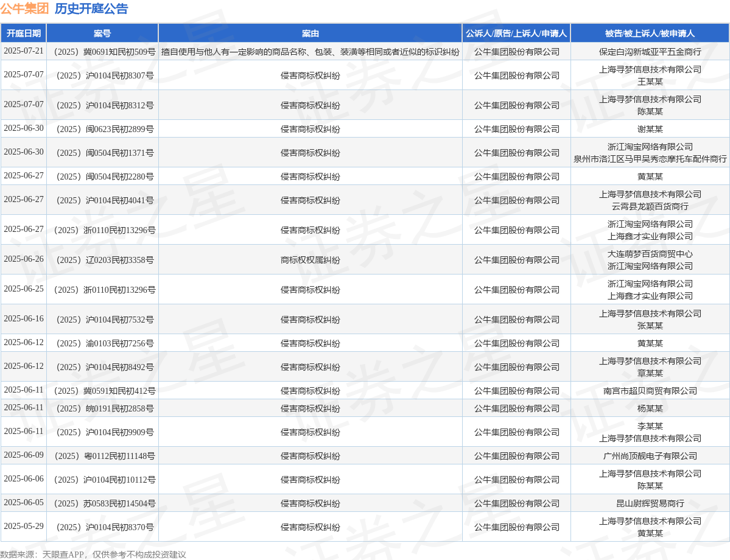Image resolution: width=730 pixels, height=560 pixels.
Task: Click defendant 大连萌梦百货商贸中心
Action: pyautogui.click(x=650, y=254)
